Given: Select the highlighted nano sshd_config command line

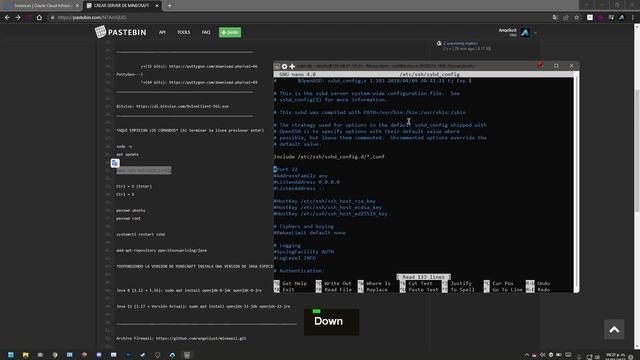Looking at the screenshot, I should (144, 170).
